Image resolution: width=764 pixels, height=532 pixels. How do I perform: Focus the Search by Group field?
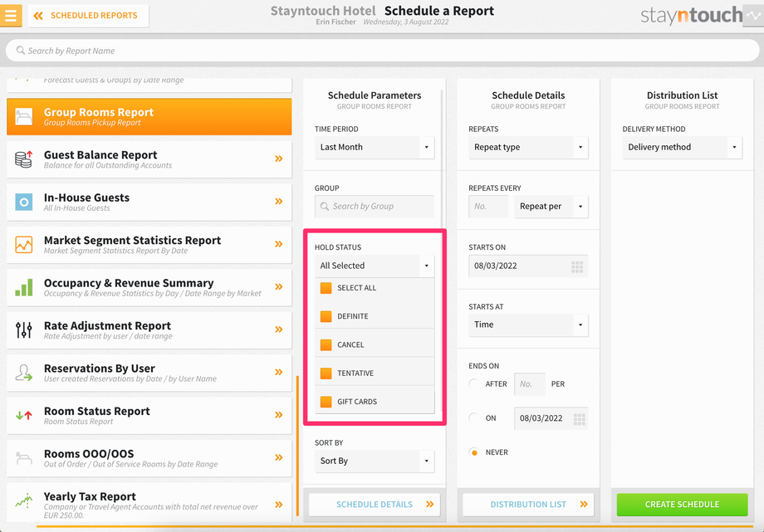pyautogui.click(x=375, y=206)
